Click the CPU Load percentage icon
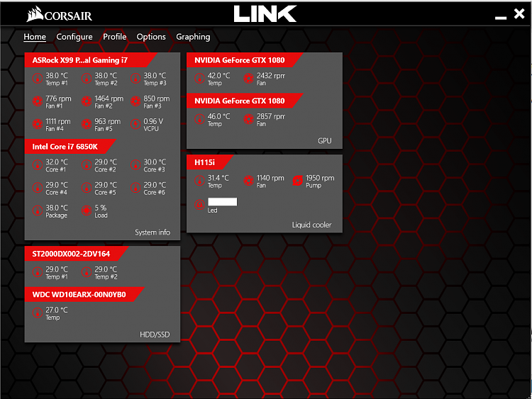Image resolution: width=532 pixels, height=399 pixels. [x=87, y=210]
